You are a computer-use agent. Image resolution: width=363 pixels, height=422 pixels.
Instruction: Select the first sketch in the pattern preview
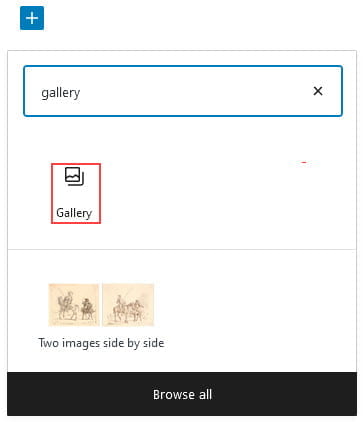coord(74,305)
